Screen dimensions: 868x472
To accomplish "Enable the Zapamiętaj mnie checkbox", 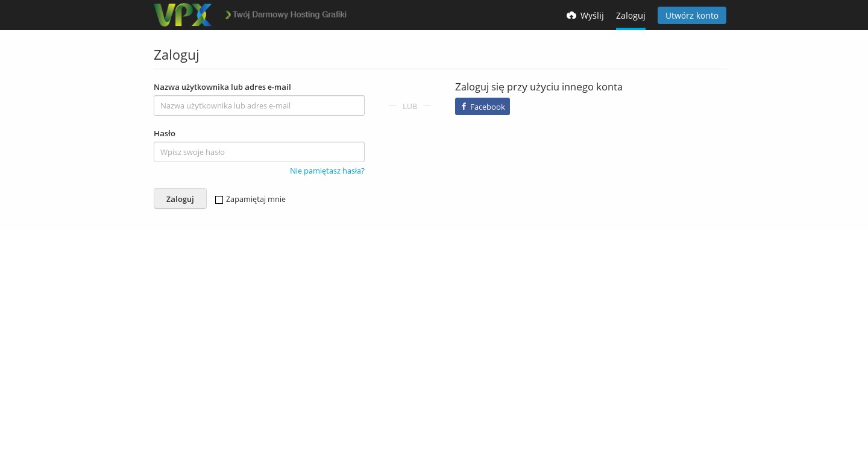I will (x=219, y=200).
